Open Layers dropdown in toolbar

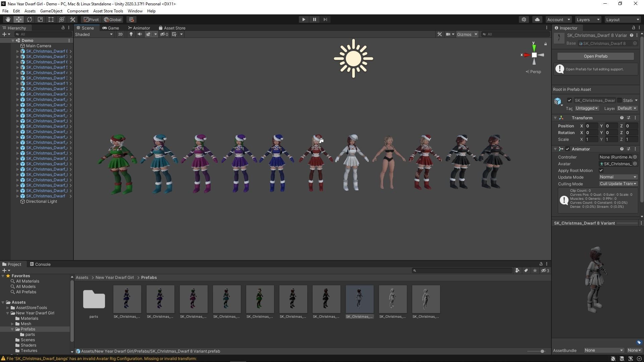[x=588, y=19]
